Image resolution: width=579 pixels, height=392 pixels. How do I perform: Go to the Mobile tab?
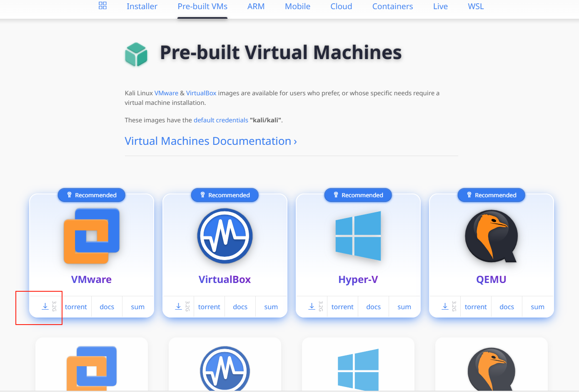pos(297,6)
